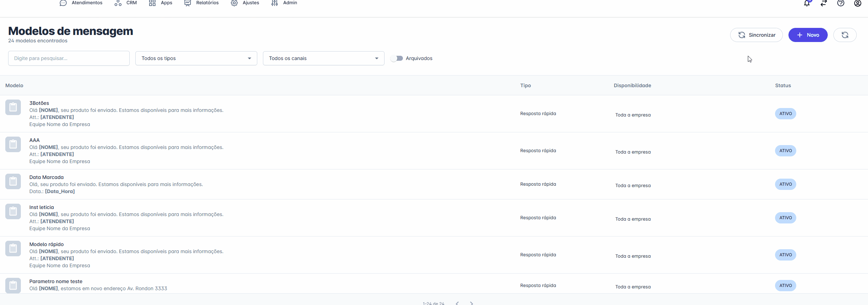This screenshot has width=868, height=305.
Task: Open the Ajustes settings menu
Action: [x=245, y=3]
